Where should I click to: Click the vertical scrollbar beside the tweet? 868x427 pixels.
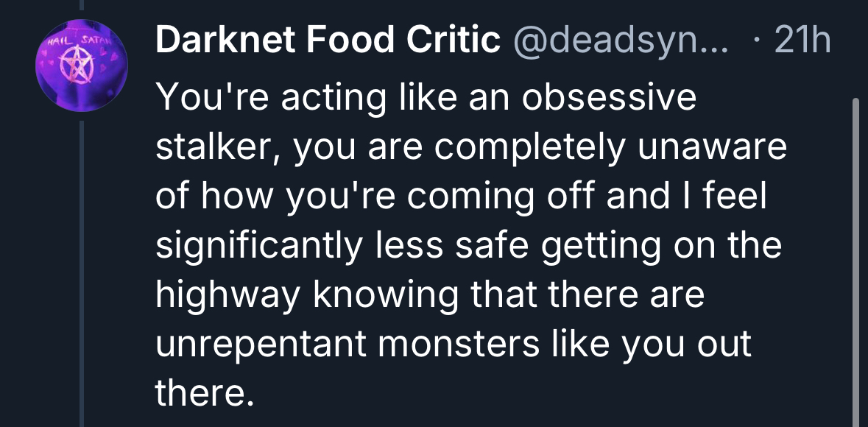point(855,258)
